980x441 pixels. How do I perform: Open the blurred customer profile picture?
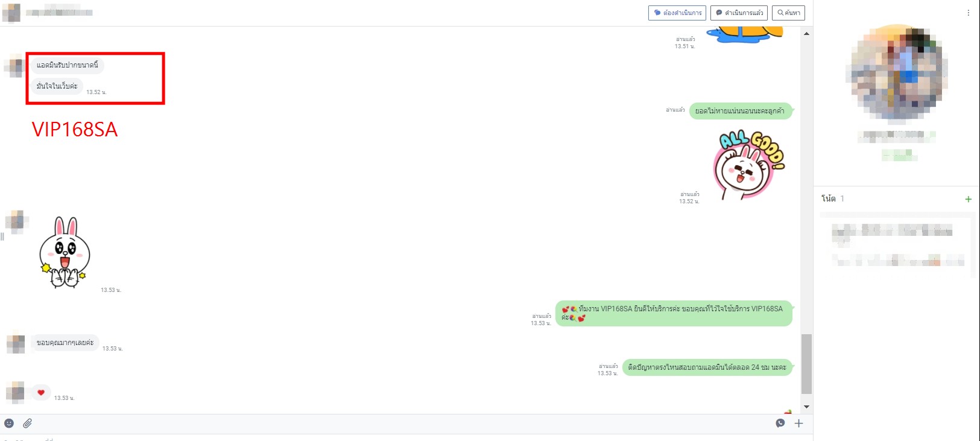coord(897,72)
